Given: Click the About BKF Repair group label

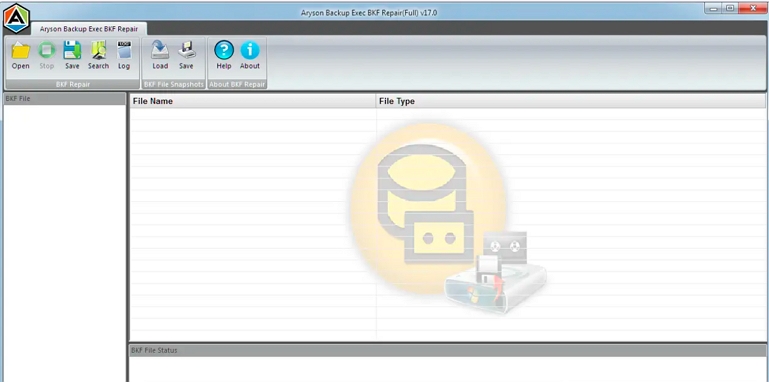Looking at the screenshot, I should [237, 84].
